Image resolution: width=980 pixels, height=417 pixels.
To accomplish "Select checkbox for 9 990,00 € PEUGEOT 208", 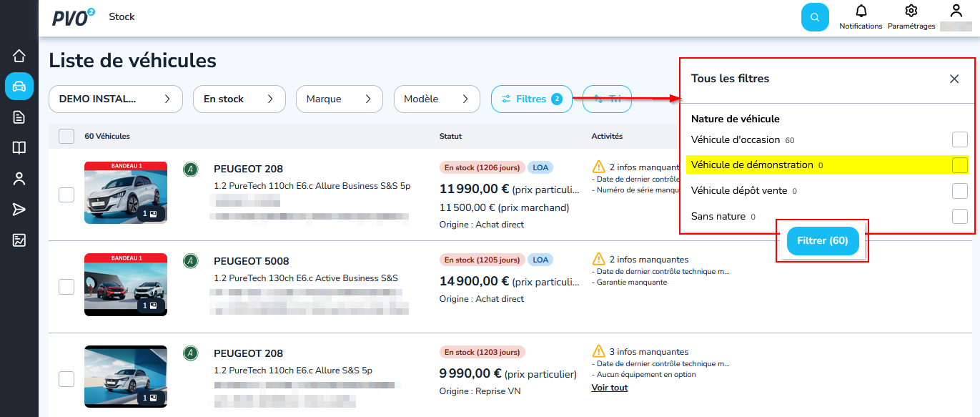I will [x=66, y=379].
